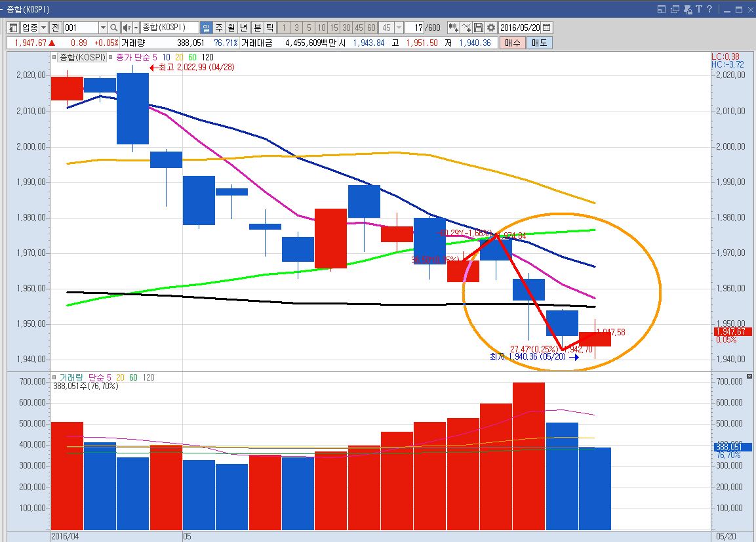Click the help question mark icon

709,9
